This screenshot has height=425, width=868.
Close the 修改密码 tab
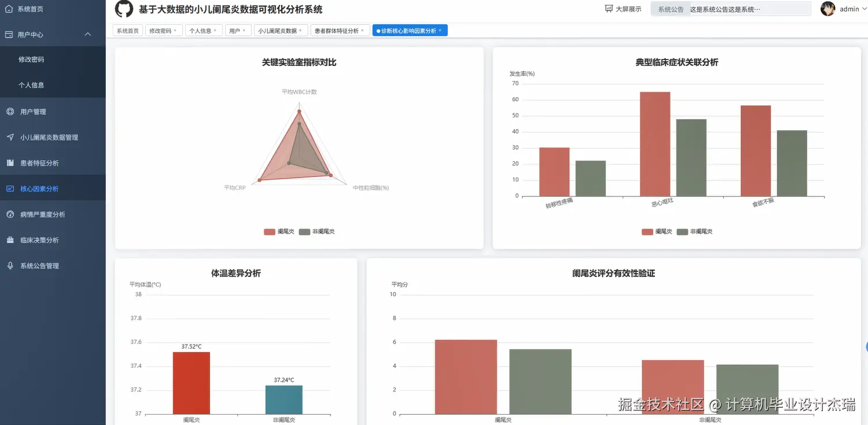(175, 31)
